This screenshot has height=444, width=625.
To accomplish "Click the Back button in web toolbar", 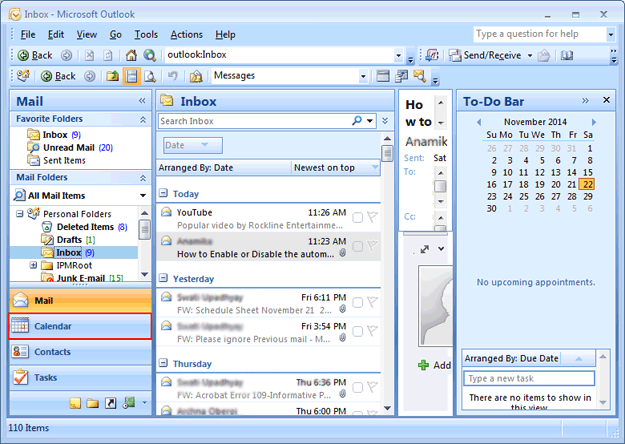I will coord(35,55).
